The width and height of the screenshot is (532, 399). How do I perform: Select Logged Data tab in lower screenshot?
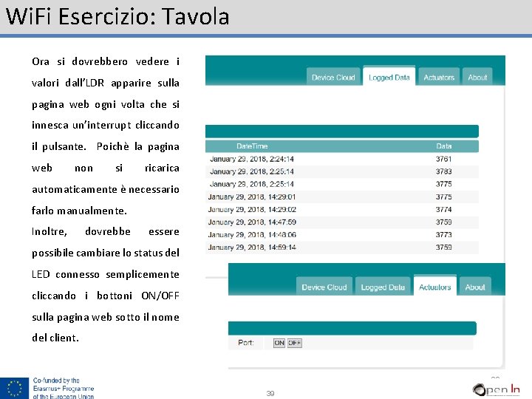(x=383, y=287)
